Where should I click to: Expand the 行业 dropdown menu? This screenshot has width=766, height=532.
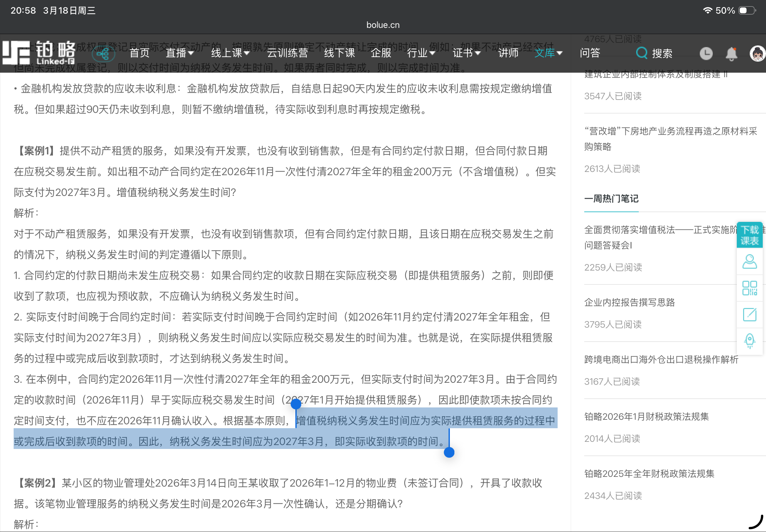[421, 53]
